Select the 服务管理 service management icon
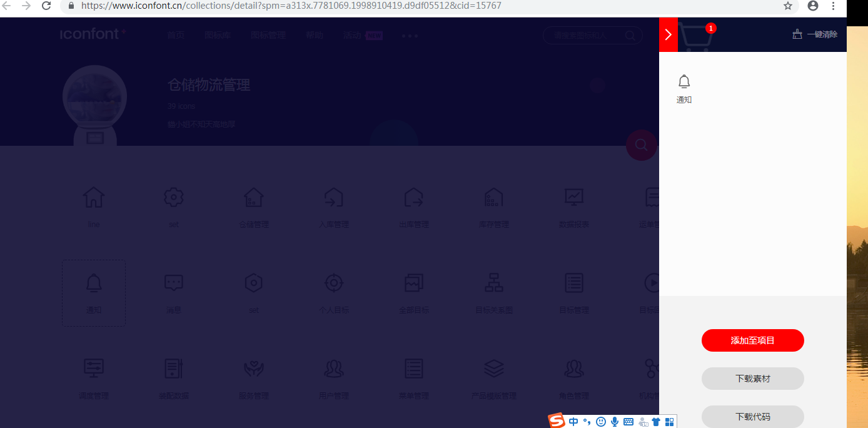This screenshot has height=428, width=868. point(253,369)
